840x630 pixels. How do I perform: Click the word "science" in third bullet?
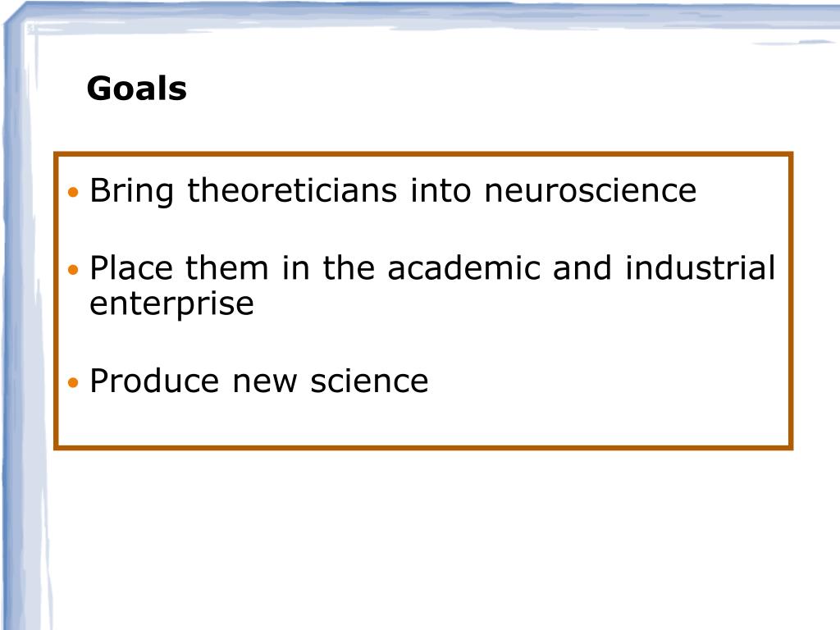click(370, 381)
